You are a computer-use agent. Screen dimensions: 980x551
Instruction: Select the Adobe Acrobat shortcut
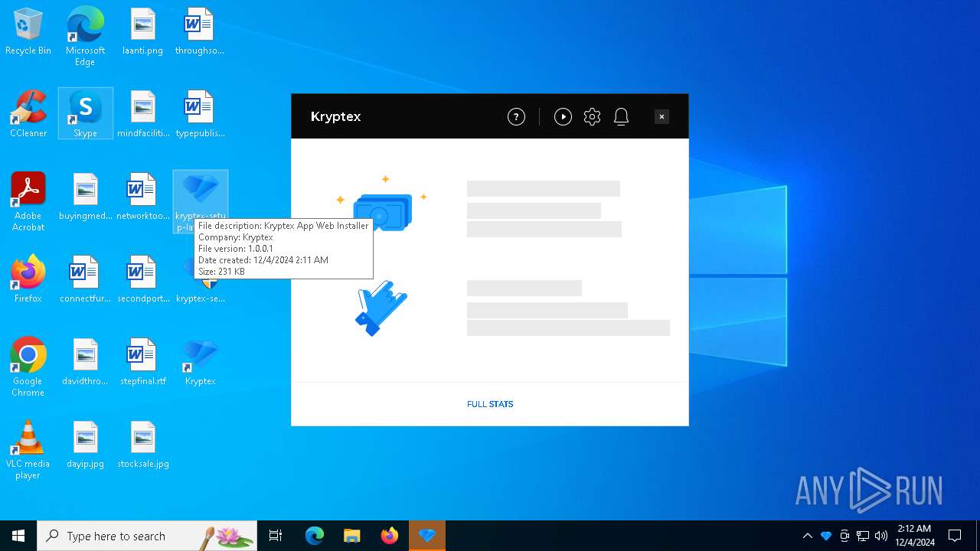point(28,202)
